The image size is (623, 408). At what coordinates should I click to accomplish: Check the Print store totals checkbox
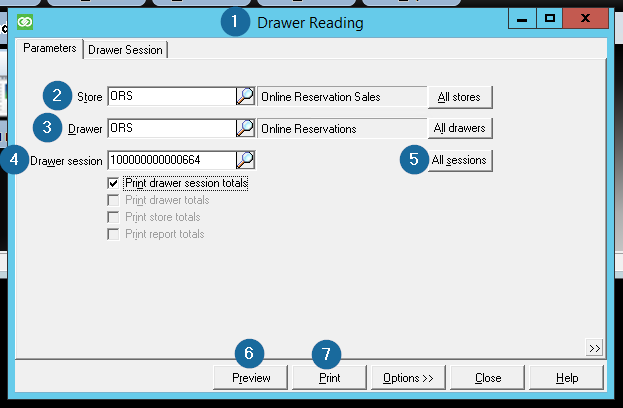(x=113, y=217)
